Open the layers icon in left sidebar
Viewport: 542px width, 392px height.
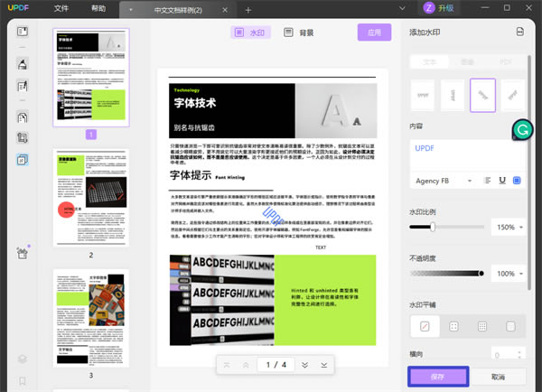(23, 359)
